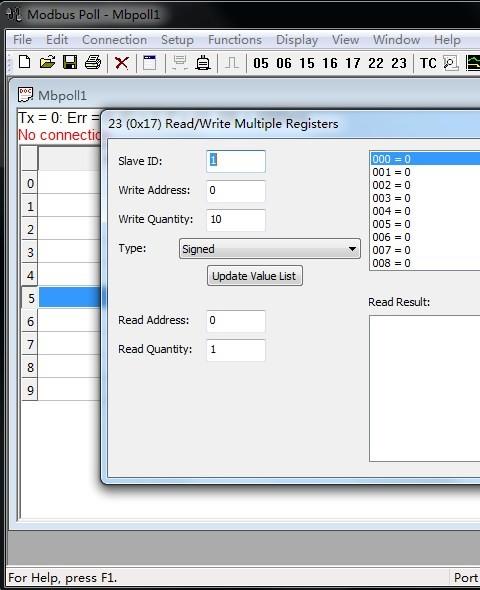Open the Setup menu
This screenshot has height=590, width=480.
pyautogui.click(x=177, y=40)
